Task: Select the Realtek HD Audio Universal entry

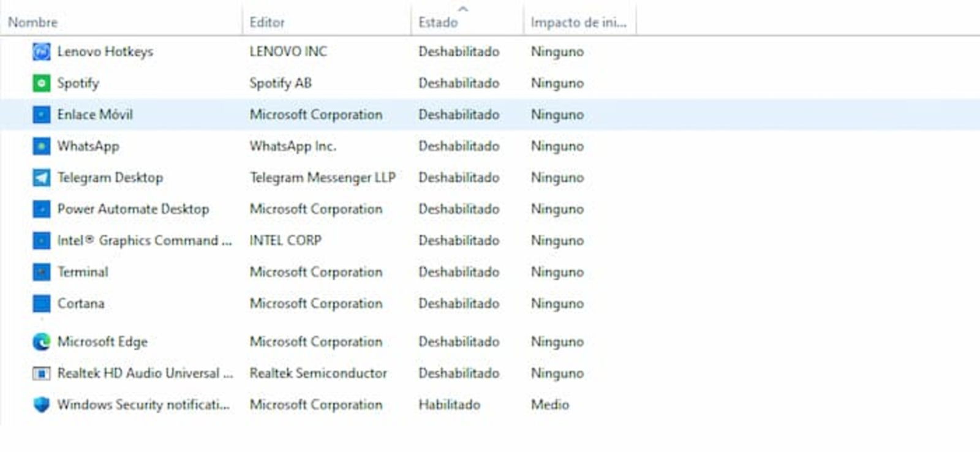Action: pyautogui.click(x=145, y=373)
